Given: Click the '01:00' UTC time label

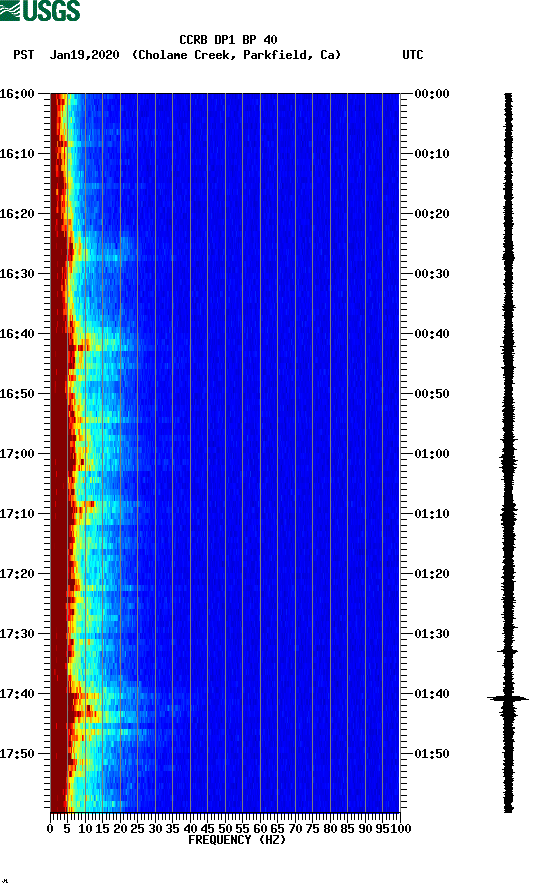Looking at the screenshot, I should 432,454.
